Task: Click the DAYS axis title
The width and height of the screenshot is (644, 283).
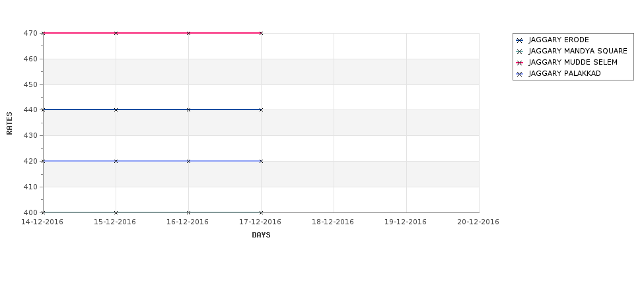Action: click(261, 235)
